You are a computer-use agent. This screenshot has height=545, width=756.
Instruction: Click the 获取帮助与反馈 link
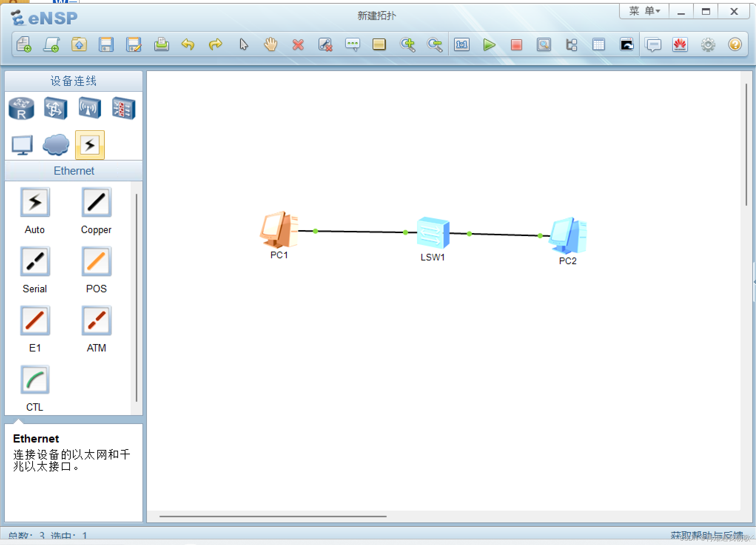pyautogui.click(x=706, y=535)
